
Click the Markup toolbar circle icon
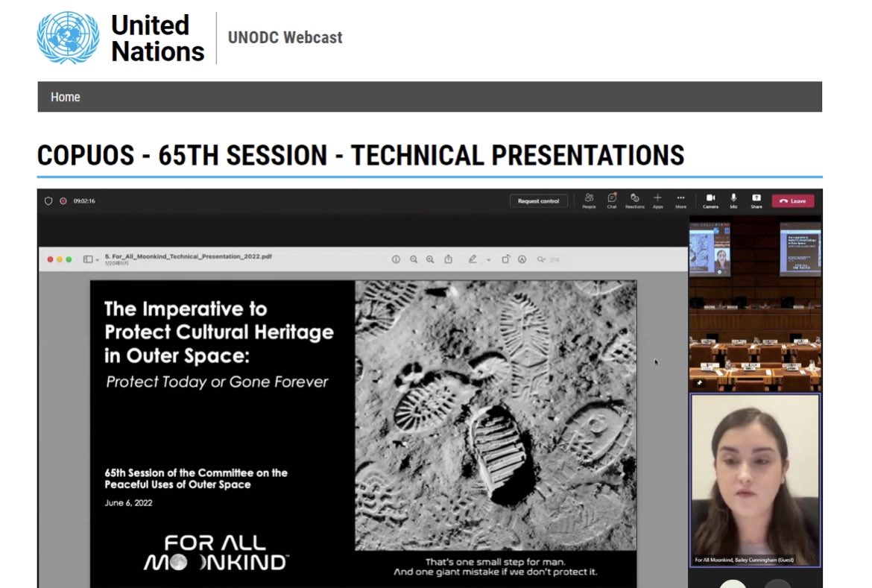point(522,259)
